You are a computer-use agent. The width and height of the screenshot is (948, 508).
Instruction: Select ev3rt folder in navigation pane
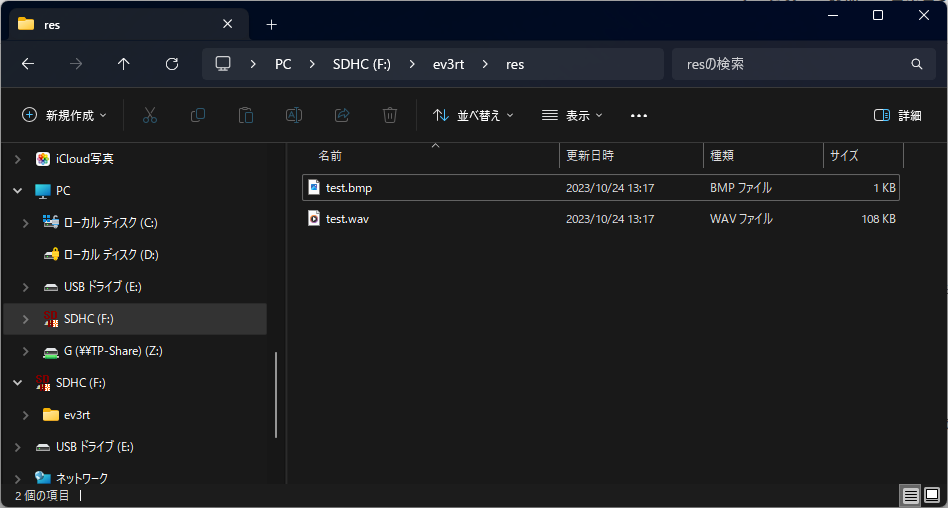[77, 415]
